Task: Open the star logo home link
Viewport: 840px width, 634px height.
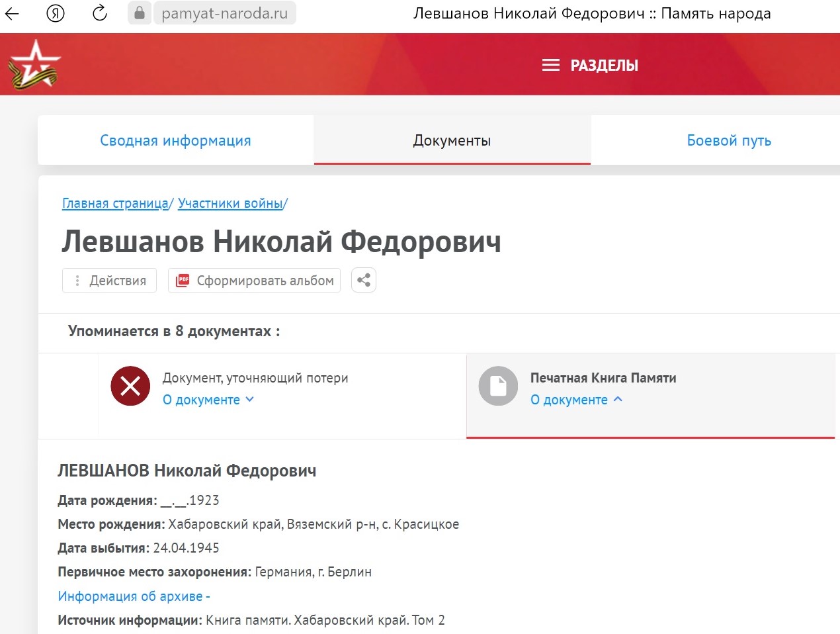Action: tap(34, 65)
